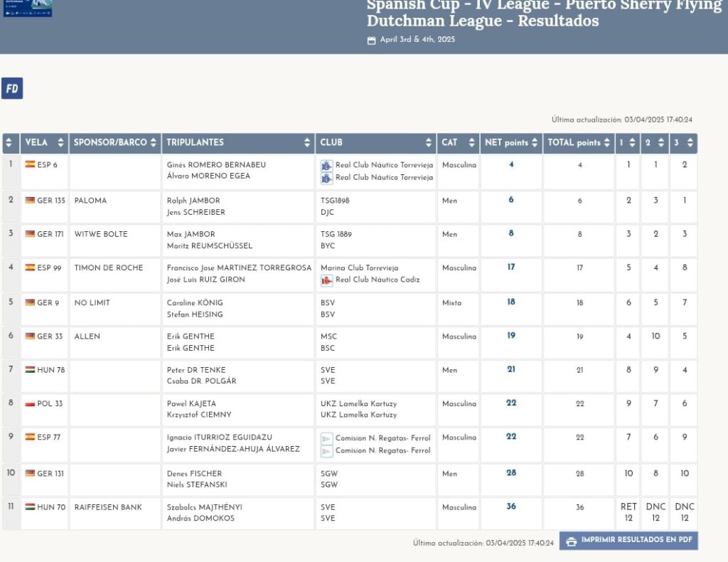Click club name Marina Club Torrevieja
This screenshot has width=728, height=562.
click(359, 268)
